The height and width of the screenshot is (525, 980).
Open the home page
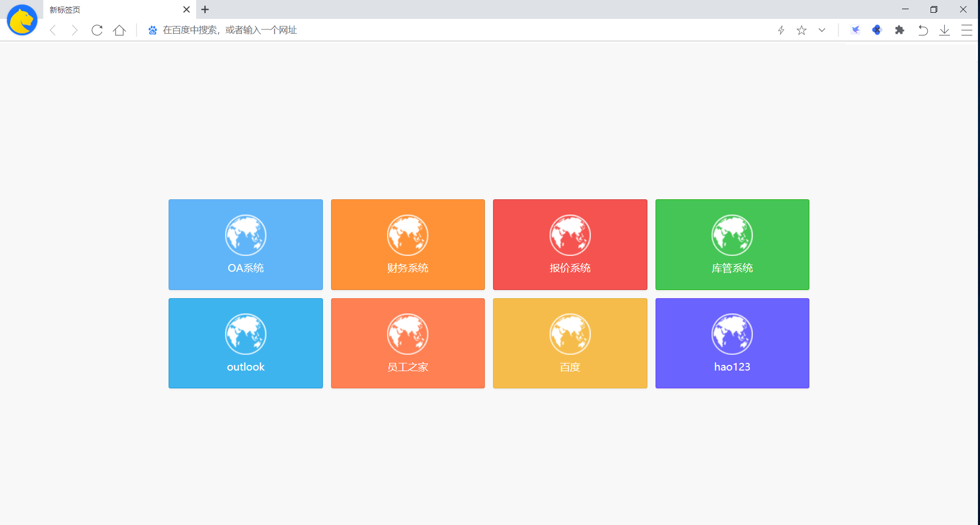(x=120, y=31)
